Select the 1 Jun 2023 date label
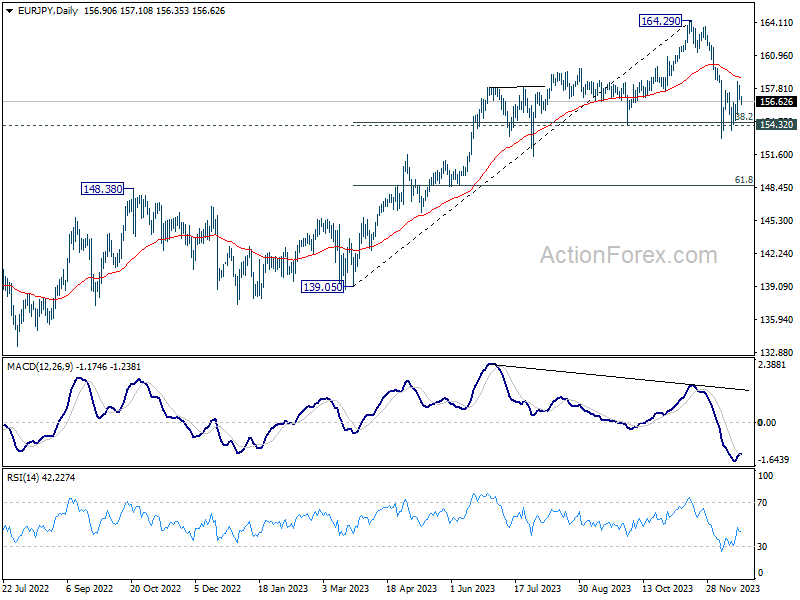 click(472, 588)
